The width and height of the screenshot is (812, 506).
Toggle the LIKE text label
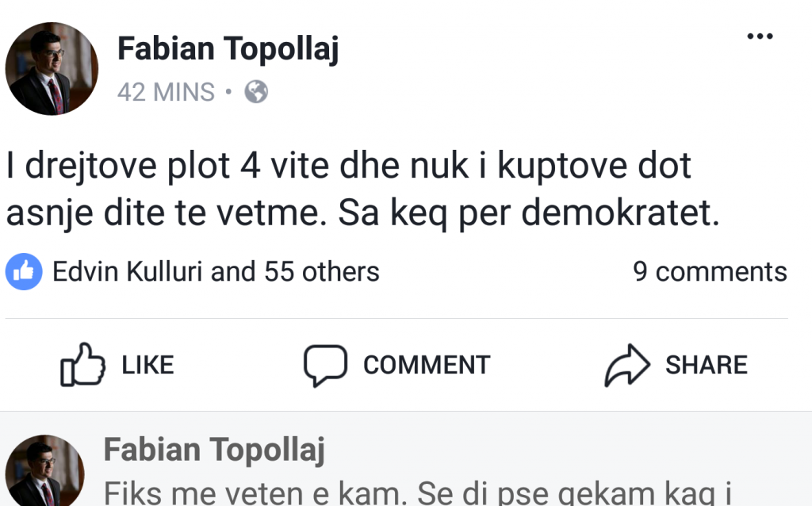(147, 365)
